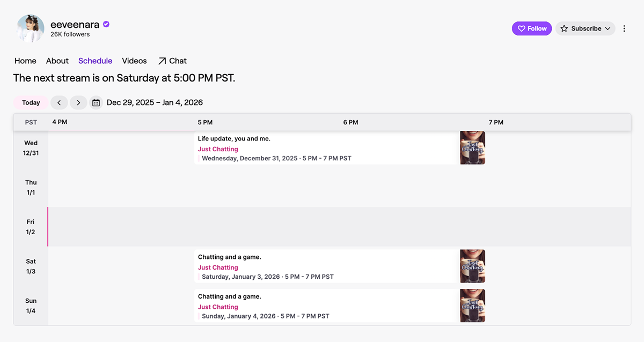
Task: Click Wednesday's Just Chatting thumbnail image
Action: click(472, 147)
